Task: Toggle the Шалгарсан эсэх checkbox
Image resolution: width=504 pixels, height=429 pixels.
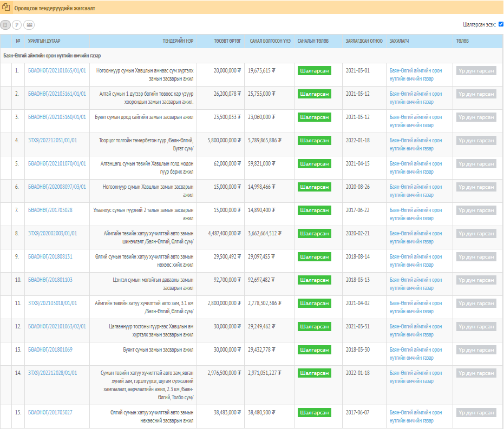Action: [501, 24]
